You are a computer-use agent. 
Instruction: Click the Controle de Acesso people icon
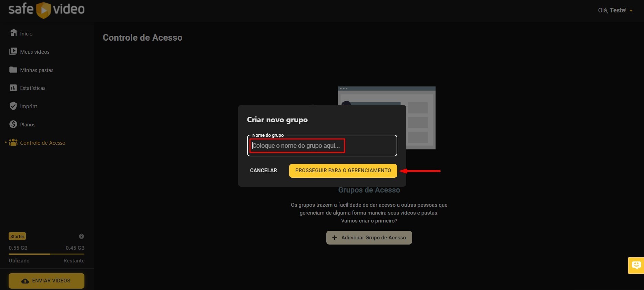(x=13, y=142)
